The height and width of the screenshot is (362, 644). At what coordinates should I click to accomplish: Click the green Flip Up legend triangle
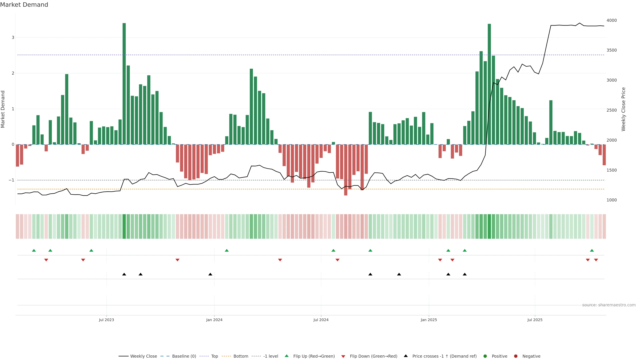tap(287, 356)
